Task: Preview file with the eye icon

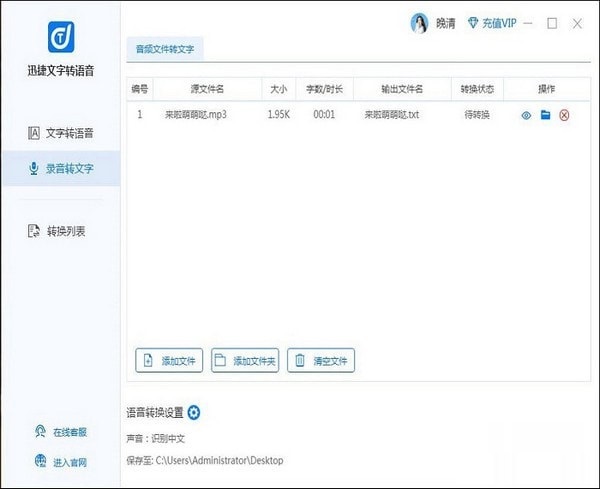Action: (526, 115)
